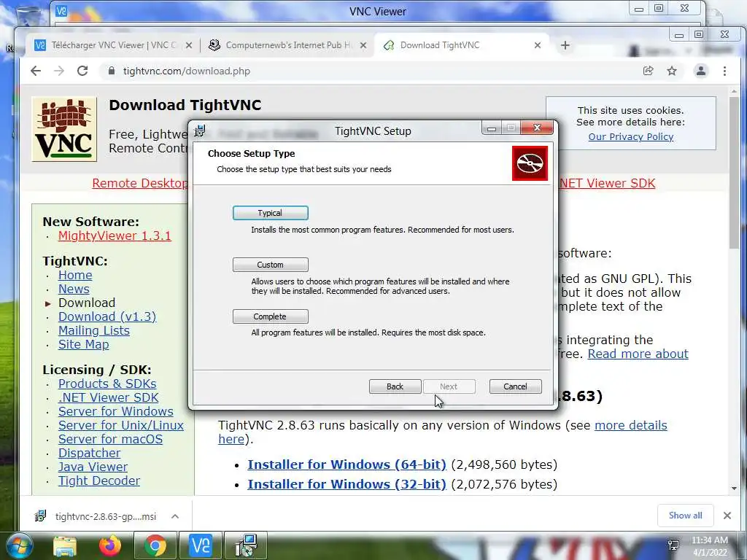Switch to the installer taskbar icon
This screenshot has height=560, width=747.
pyautogui.click(x=246, y=545)
